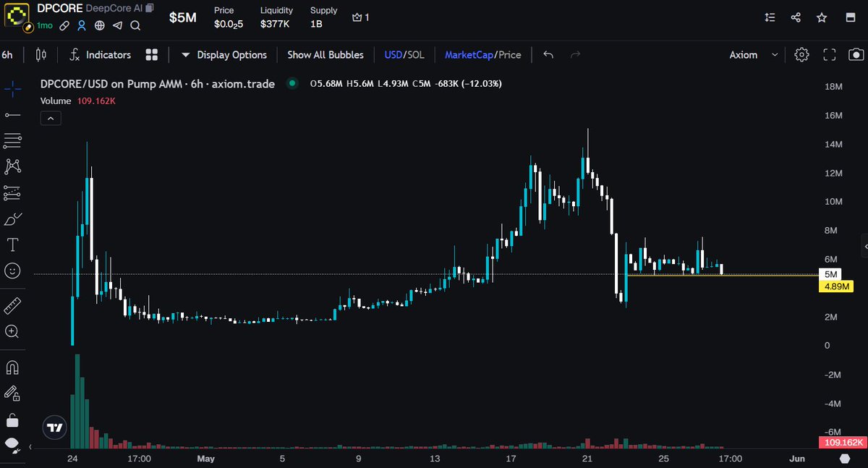Click the Price $0.0₂5 stat
Viewport: 868px width, 468px height.
[x=229, y=17]
